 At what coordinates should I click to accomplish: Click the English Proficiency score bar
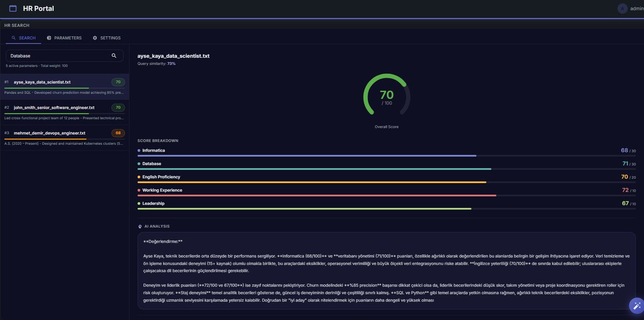(x=386, y=182)
